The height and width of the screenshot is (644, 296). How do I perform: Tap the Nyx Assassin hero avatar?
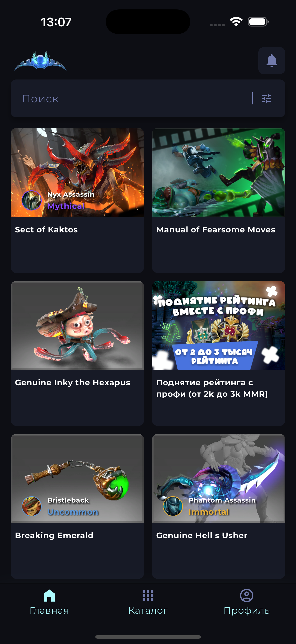click(x=32, y=200)
